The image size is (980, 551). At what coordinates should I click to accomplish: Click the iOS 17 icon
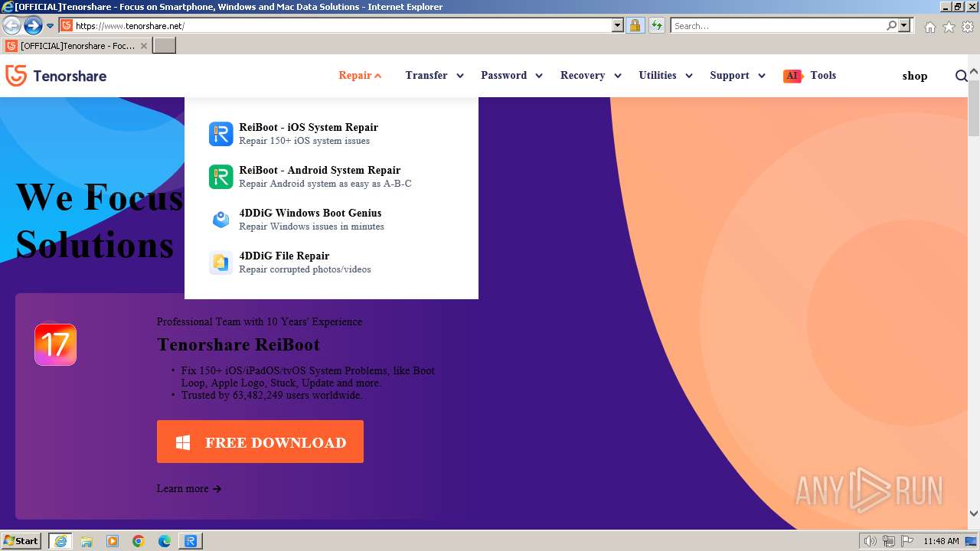(55, 344)
